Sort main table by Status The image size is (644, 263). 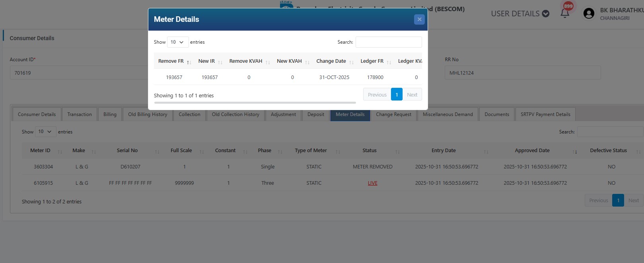[373, 151]
